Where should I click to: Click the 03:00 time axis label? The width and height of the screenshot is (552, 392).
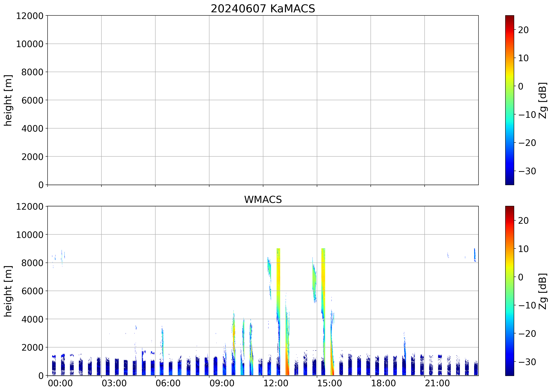114,383
